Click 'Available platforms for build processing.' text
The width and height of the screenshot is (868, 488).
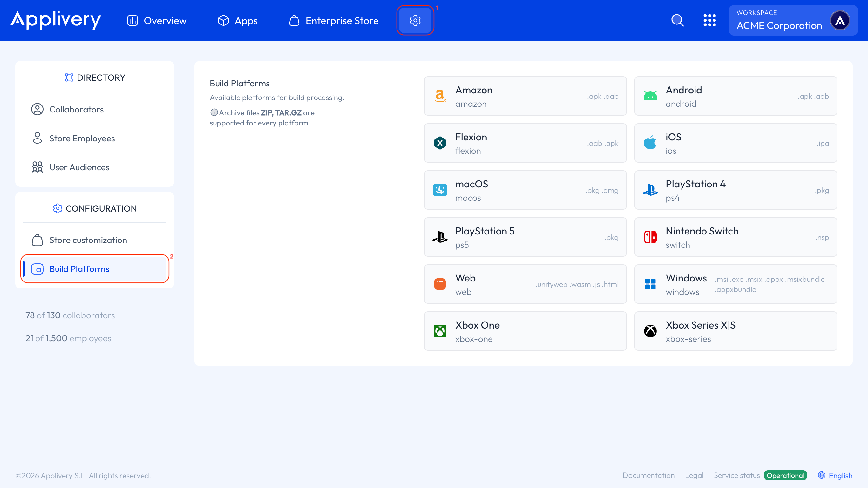pyautogui.click(x=277, y=98)
